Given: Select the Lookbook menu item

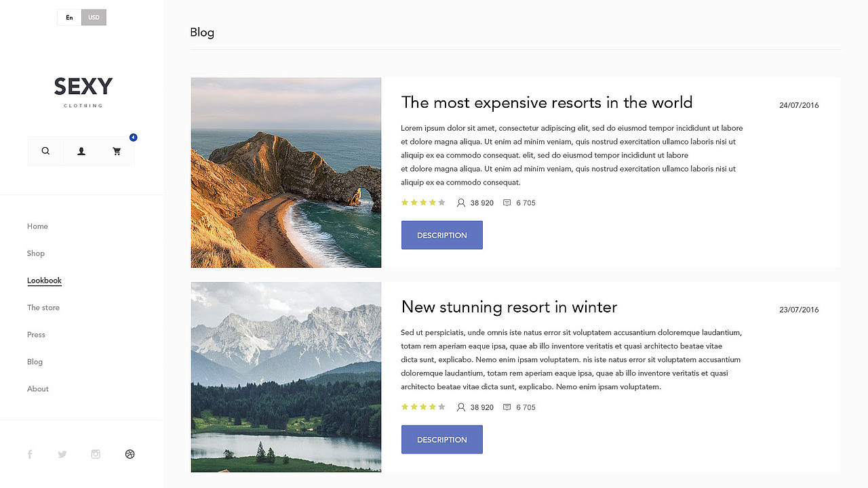Looking at the screenshot, I should [44, 281].
